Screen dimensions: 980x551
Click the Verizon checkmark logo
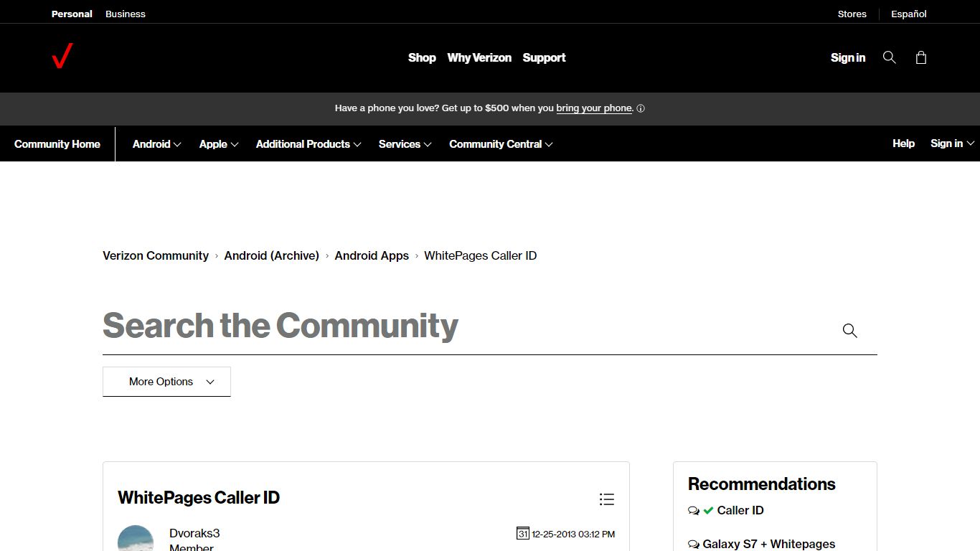click(62, 56)
